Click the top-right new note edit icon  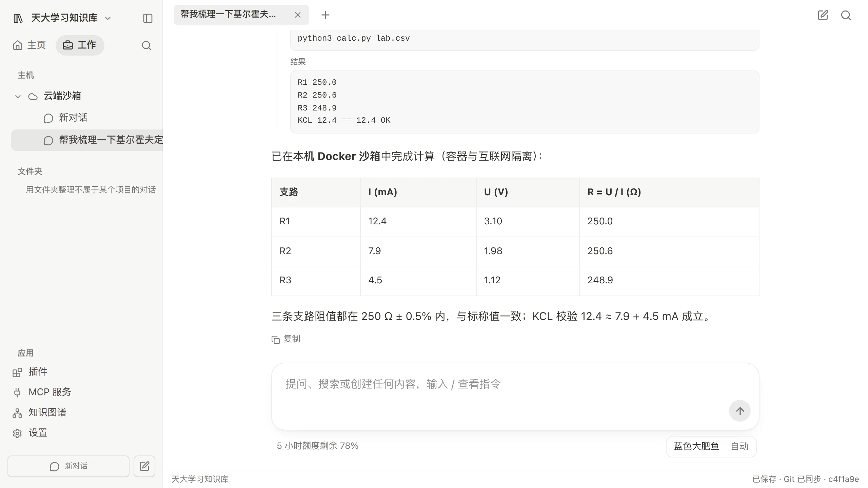[823, 15]
